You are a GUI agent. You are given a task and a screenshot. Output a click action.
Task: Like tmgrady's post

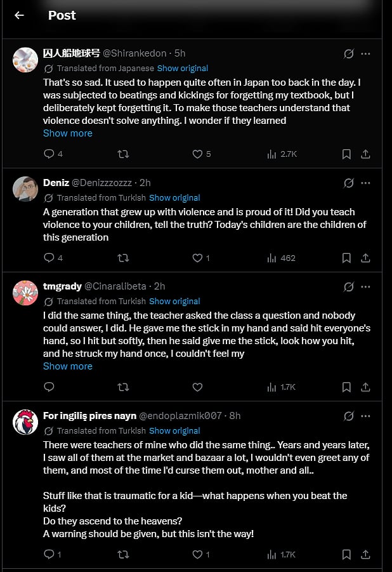click(197, 387)
